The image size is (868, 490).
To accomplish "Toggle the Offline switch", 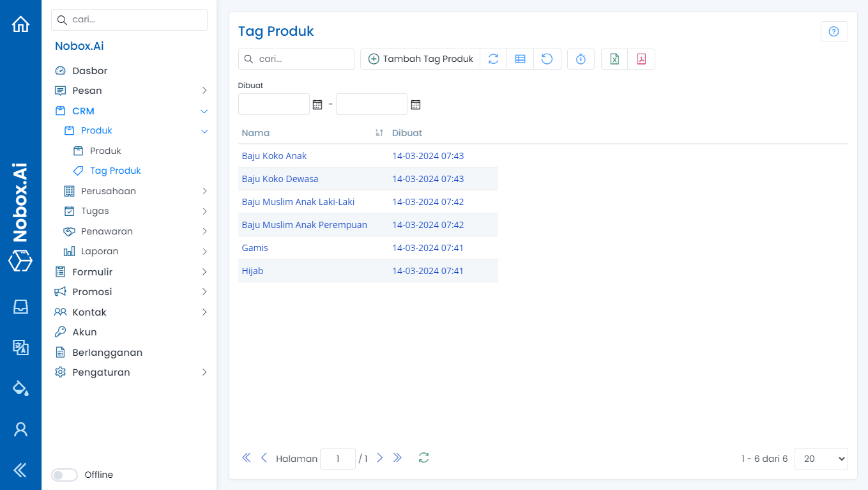I will pos(65,475).
